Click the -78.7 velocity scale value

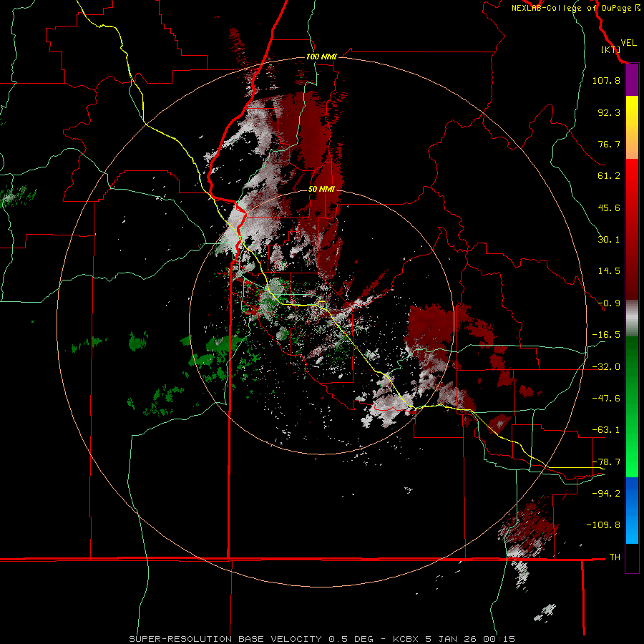606,462
